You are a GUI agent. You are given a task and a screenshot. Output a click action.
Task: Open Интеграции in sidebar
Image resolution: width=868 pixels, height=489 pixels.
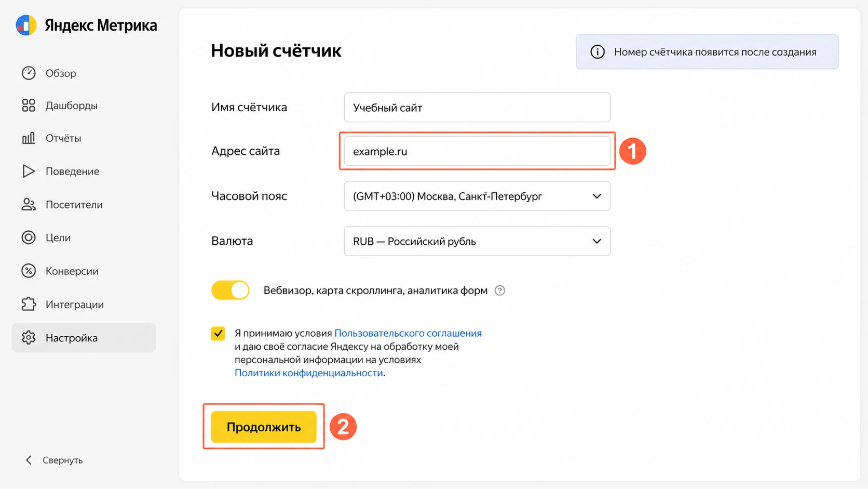84,304
